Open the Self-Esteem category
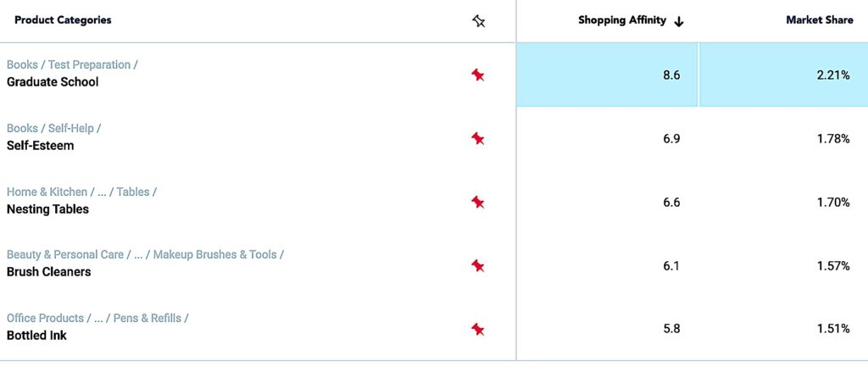 [40, 146]
